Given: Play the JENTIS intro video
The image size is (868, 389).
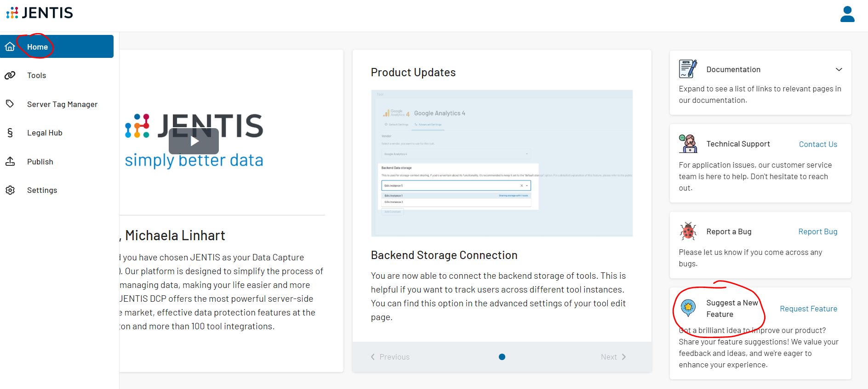Looking at the screenshot, I should click(x=194, y=141).
